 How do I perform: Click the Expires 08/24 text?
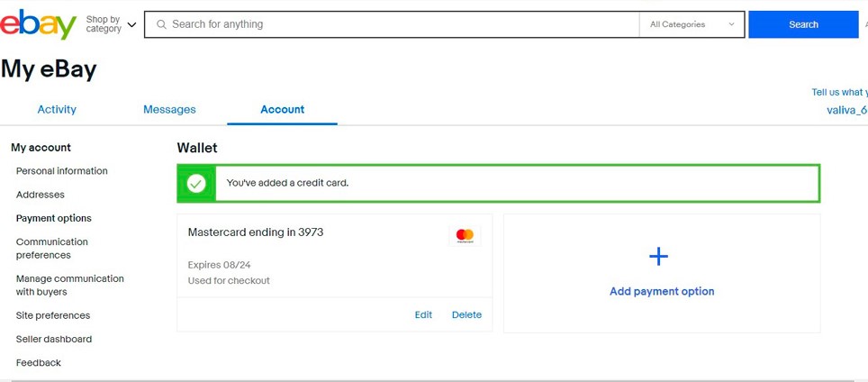pos(219,265)
